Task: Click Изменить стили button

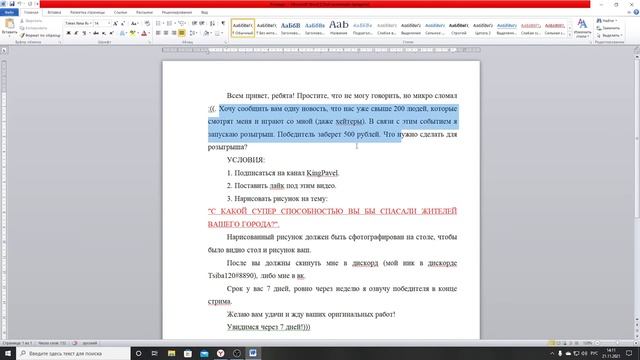Action: [582, 28]
